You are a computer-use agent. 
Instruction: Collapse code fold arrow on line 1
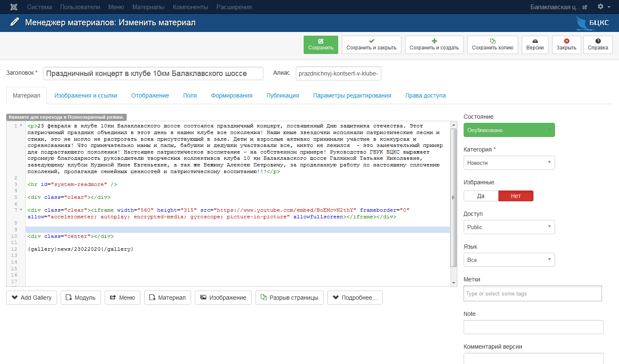click(x=21, y=126)
